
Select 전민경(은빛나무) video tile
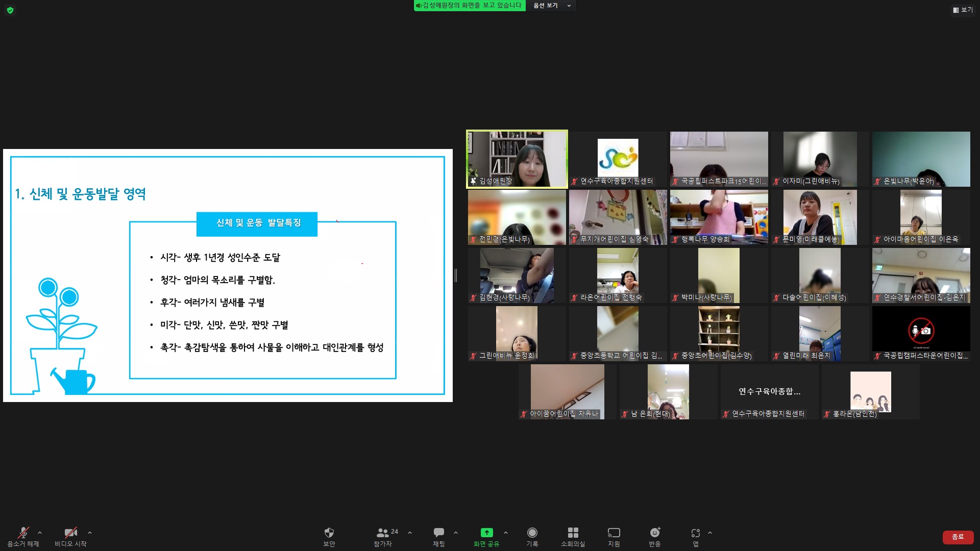click(517, 217)
